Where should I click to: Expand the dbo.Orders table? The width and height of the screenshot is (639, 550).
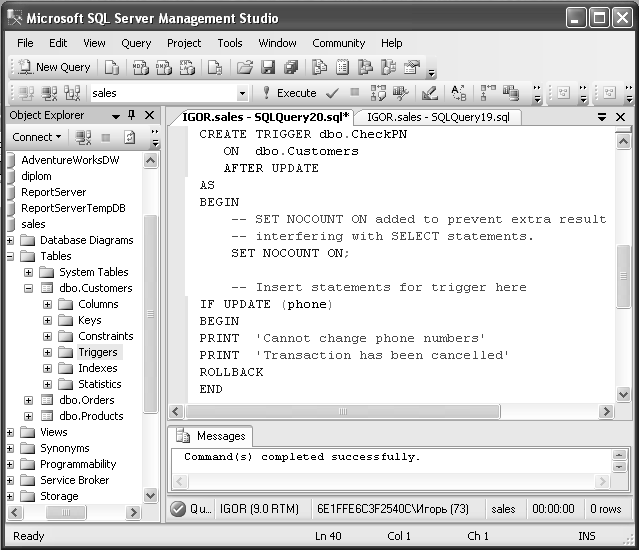coord(28,400)
